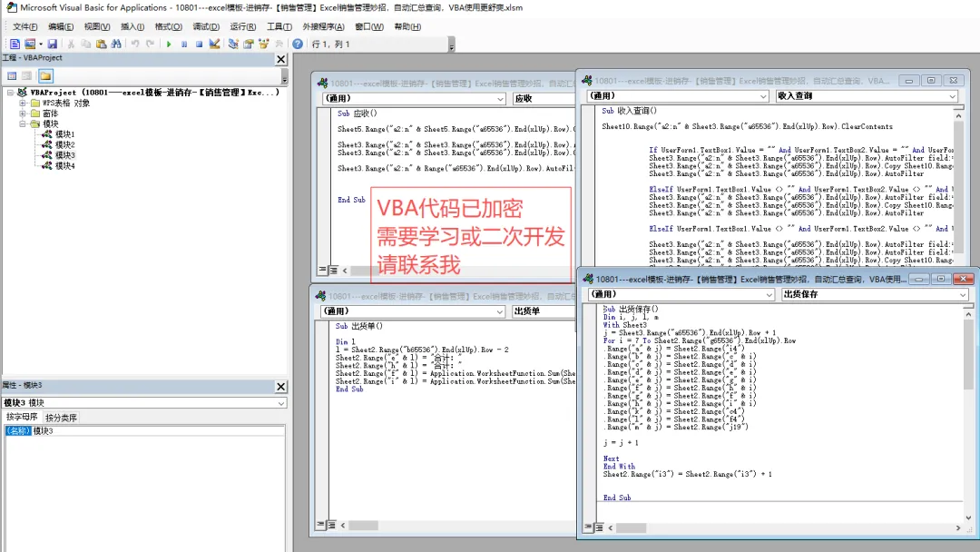Click the toolbar options overflow arrow
The height and width of the screenshot is (552, 980).
451,44
